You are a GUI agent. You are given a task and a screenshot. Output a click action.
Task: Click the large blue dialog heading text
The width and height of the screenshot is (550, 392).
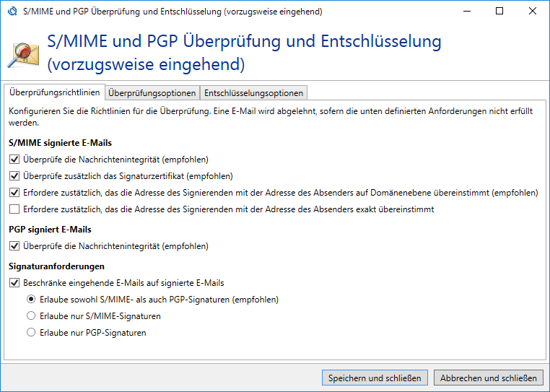point(244,53)
